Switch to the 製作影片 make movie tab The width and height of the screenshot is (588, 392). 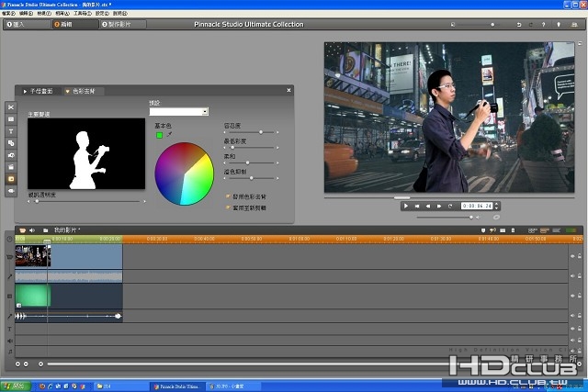[119, 25]
